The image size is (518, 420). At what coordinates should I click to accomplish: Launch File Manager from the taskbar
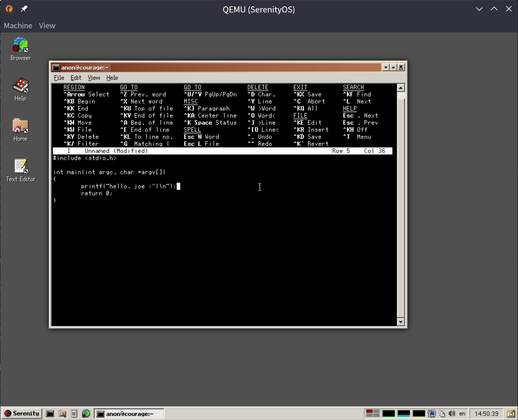[62, 413]
